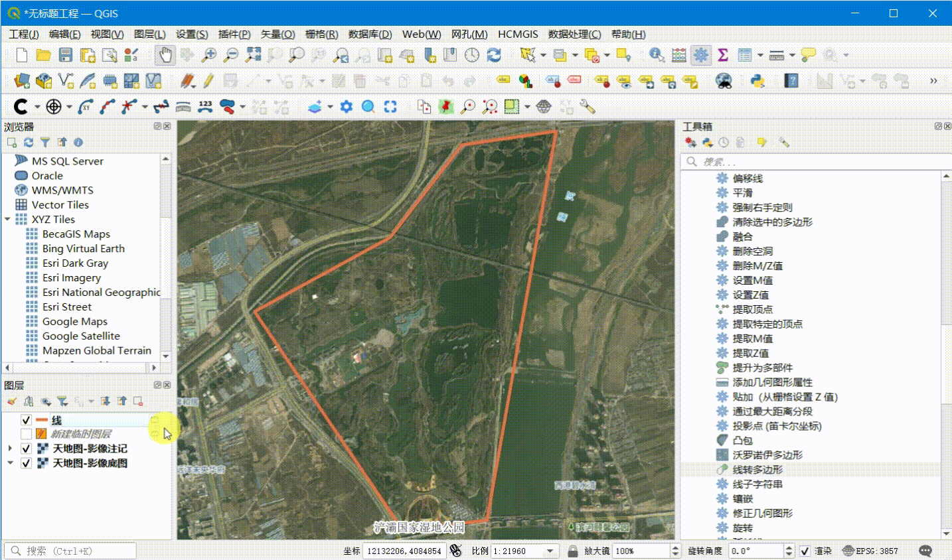
Task: Open the attribute table dropdown arrow
Action: (x=760, y=55)
